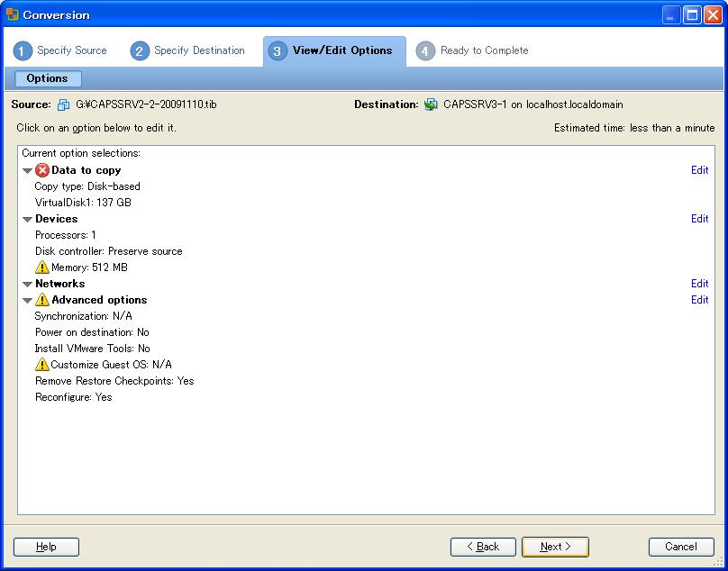Maximize the Conversion window
Viewport: 728px width, 571px height.
click(x=692, y=14)
